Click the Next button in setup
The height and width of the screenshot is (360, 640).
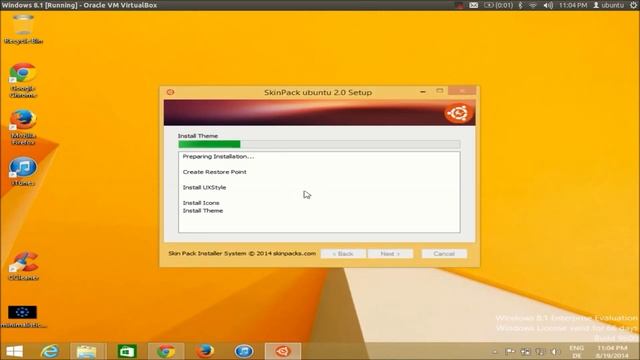pyautogui.click(x=390, y=253)
